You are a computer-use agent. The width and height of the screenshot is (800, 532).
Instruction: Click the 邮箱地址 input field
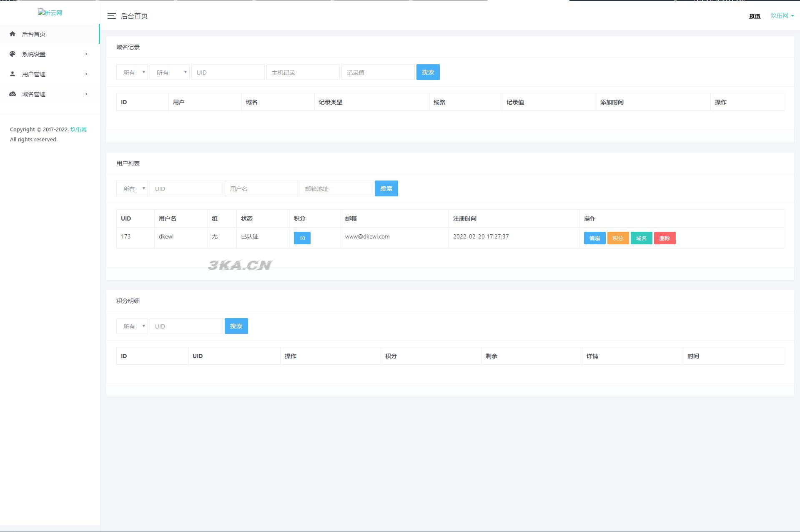(x=336, y=188)
